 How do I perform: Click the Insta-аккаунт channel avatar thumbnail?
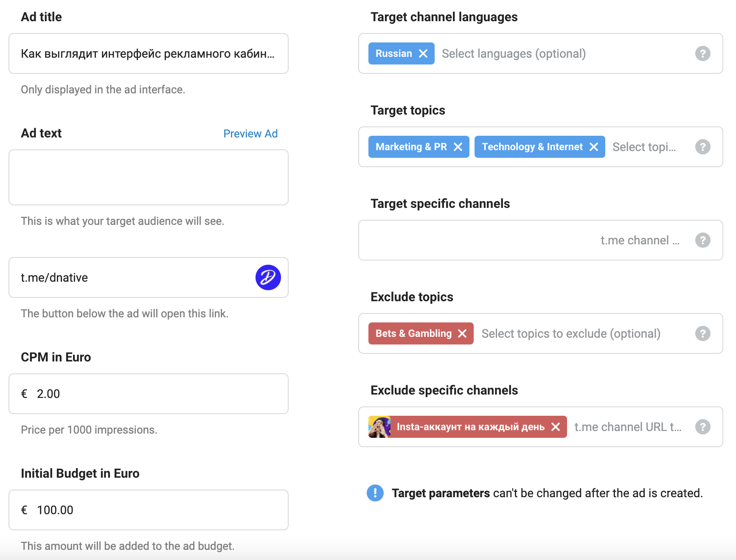pyautogui.click(x=379, y=427)
